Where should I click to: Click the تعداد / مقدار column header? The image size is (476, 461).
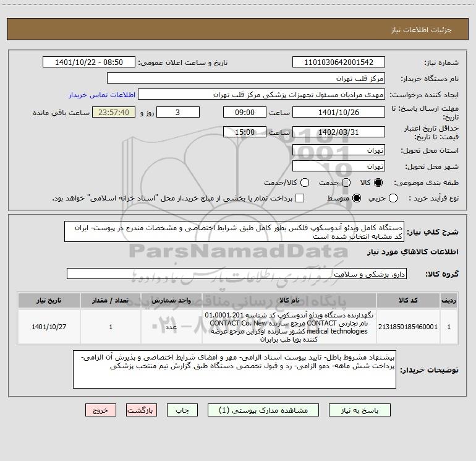tap(111, 300)
